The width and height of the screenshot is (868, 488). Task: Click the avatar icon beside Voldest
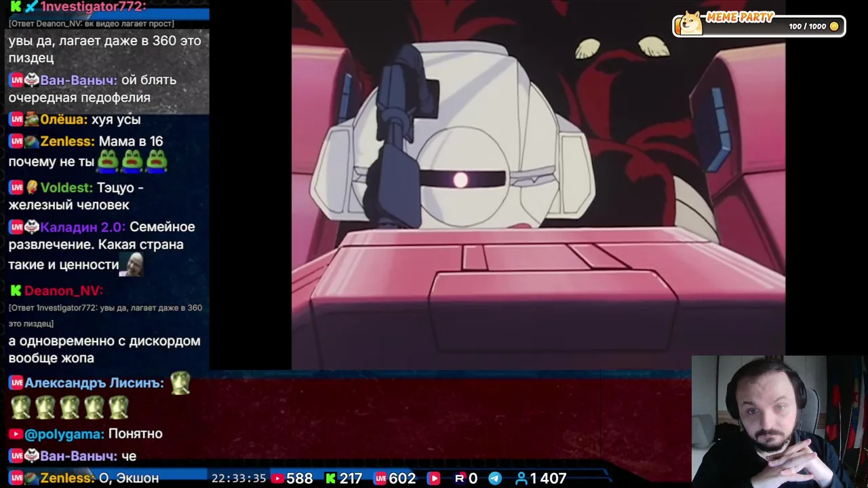pos(31,188)
